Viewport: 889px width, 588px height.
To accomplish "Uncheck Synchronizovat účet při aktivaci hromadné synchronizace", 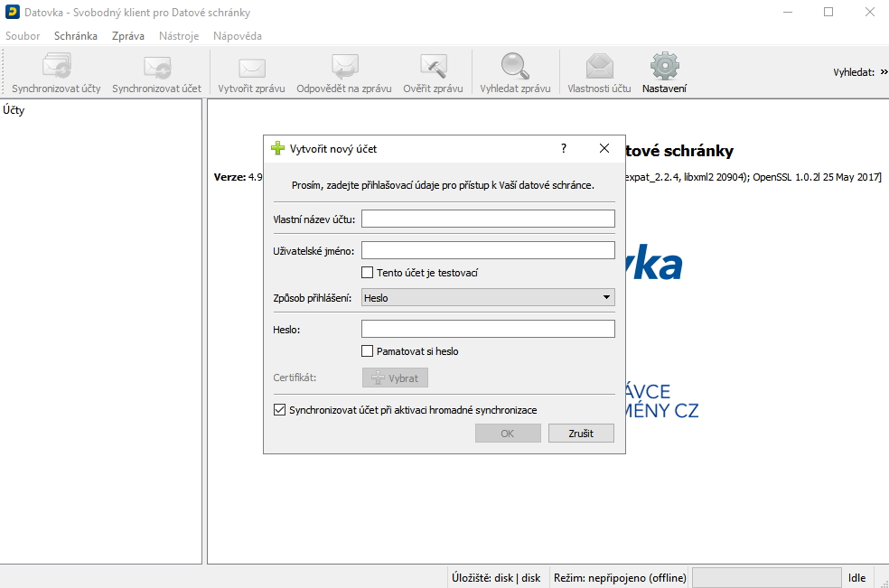I will [279, 409].
